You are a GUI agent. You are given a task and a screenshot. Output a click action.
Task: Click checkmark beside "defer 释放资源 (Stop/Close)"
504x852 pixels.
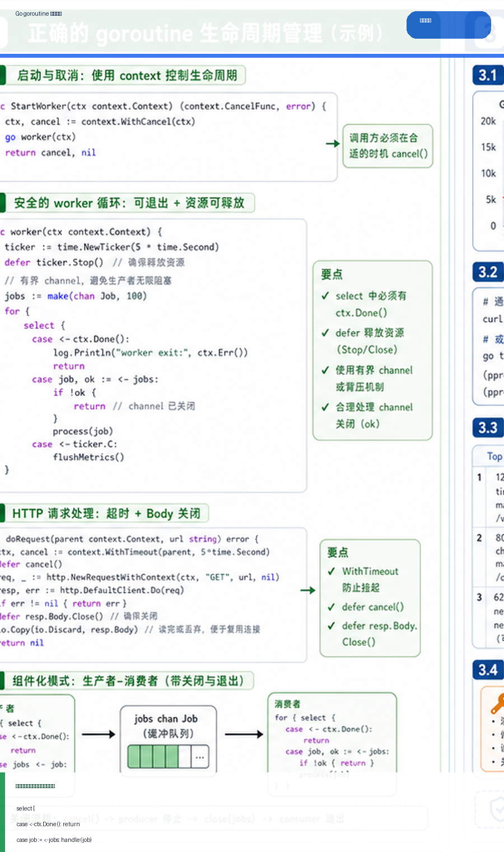click(325, 332)
